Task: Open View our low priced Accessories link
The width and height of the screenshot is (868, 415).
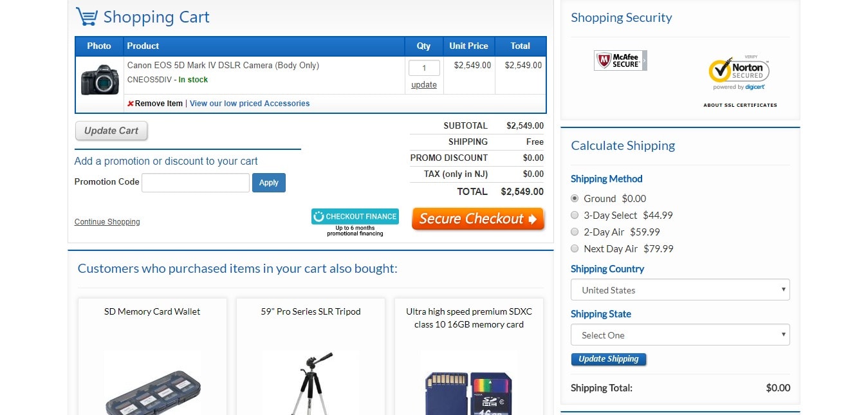Action: pyautogui.click(x=250, y=104)
